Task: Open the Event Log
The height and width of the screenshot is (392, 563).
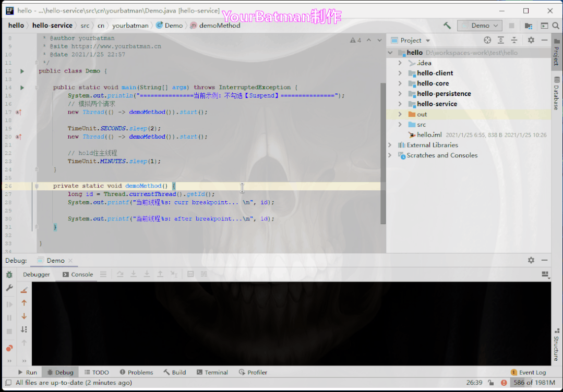Action: [528, 372]
